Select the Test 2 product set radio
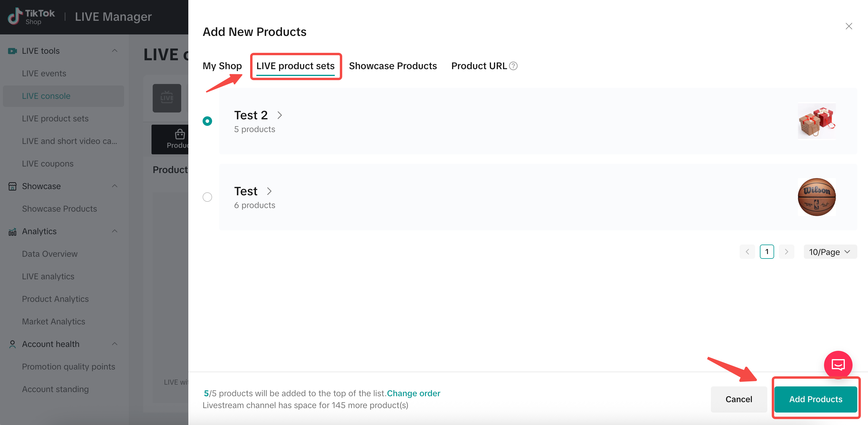Viewport: 868px width, 425px height. (x=207, y=121)
